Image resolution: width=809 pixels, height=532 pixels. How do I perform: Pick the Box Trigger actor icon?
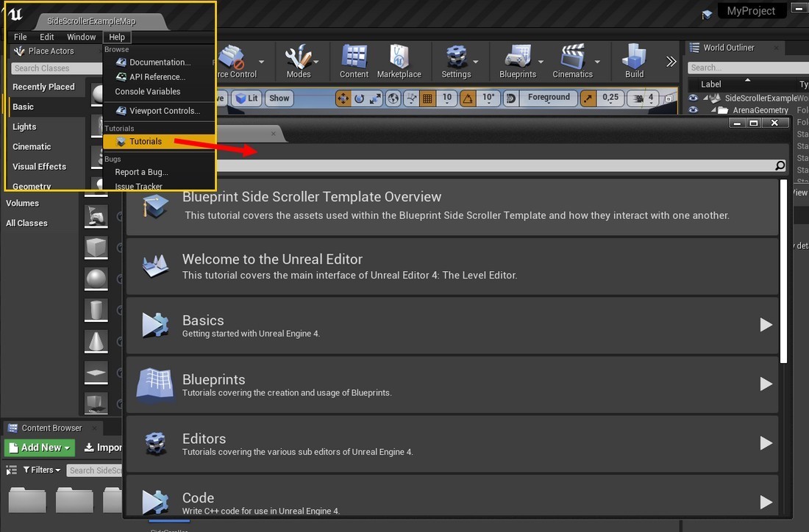pyautogui.click(x=96, y=403)
